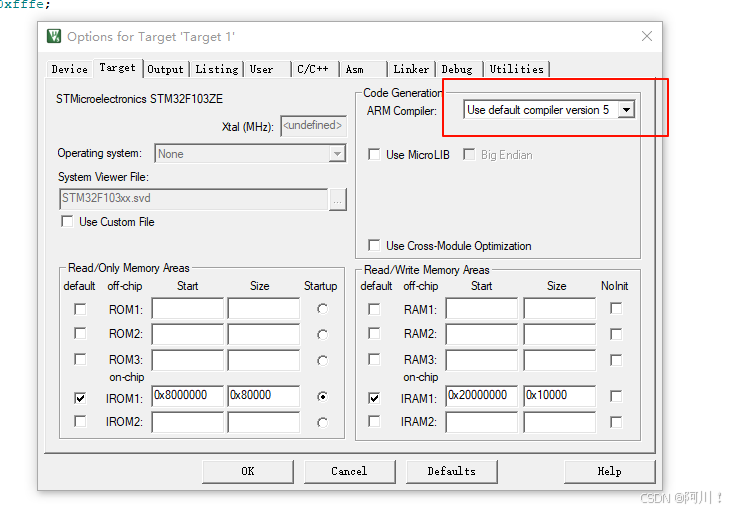Check the ROM3 default checkbox
Screen dimensions: 737x511
[80, 359]
